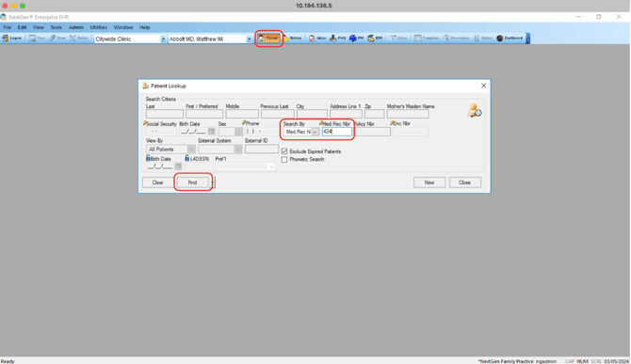
Task: Open the DM toolbar icon
Action: point(375,39)
